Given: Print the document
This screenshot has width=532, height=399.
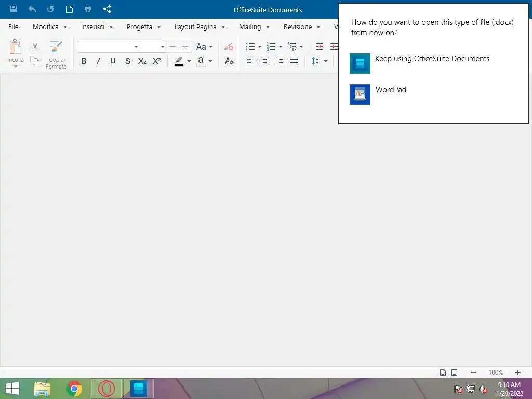Looking at the screenshot, I should point(88,9).
